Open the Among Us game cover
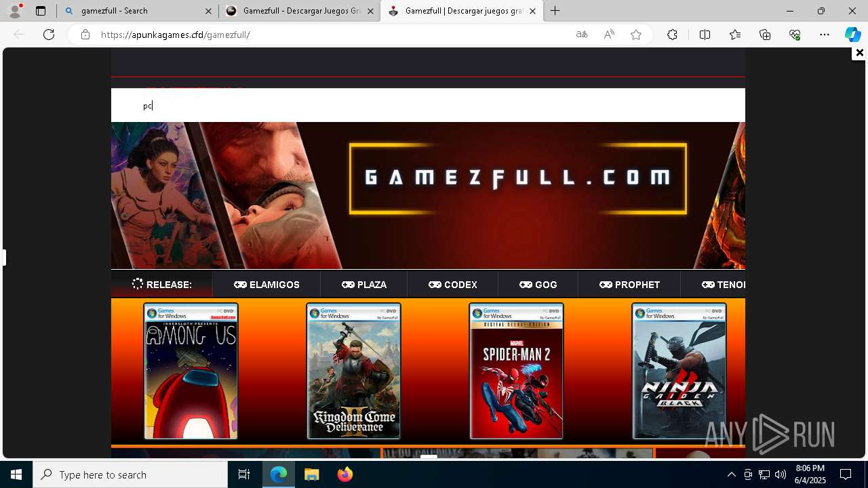This screenshot has height=488, width=868. 191,371
